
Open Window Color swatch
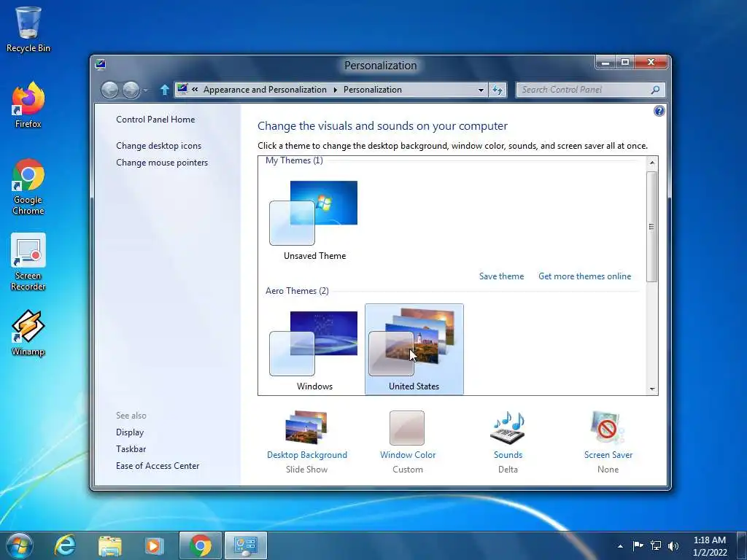pos(407,427)
